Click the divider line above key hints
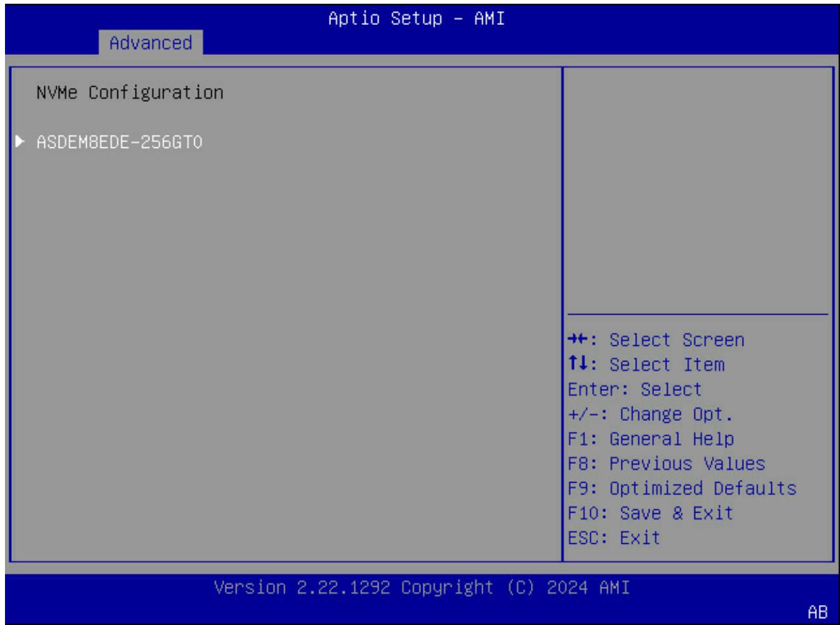Image resolution: width=840 pixels, height=625 pixels. point(698,315)
